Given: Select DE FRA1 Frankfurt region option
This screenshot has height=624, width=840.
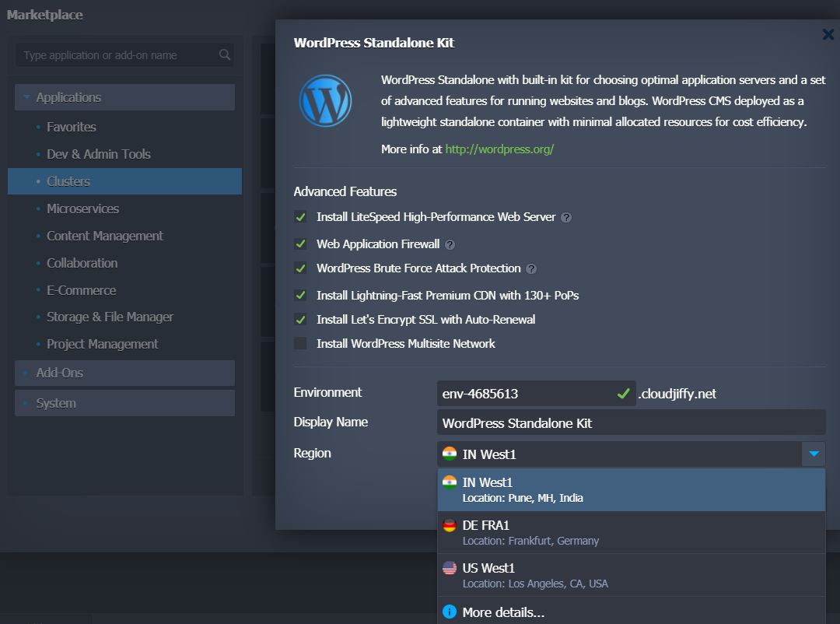Looking at the screenshot, I should pyautogui.click(x=632, y=532).
